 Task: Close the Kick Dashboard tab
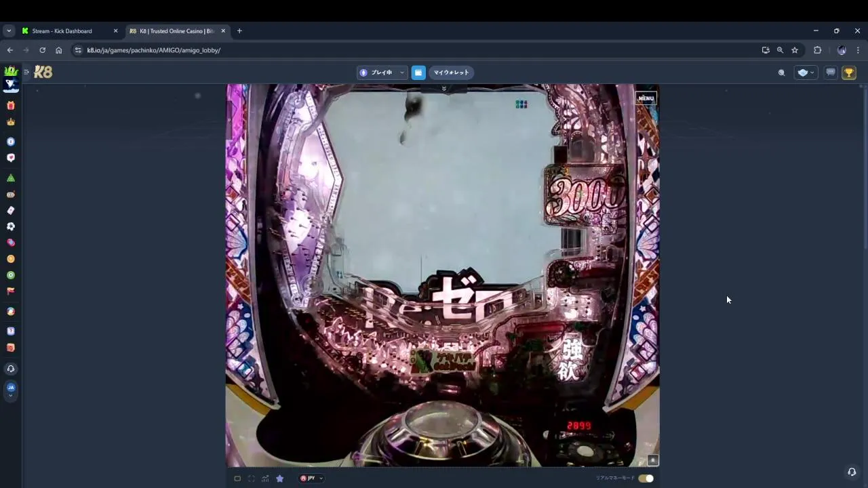click(115, 30)
